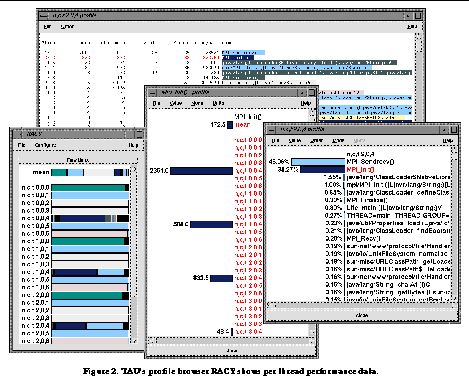Select the node 0,0,4 dark blue bar

click(83, 218)
